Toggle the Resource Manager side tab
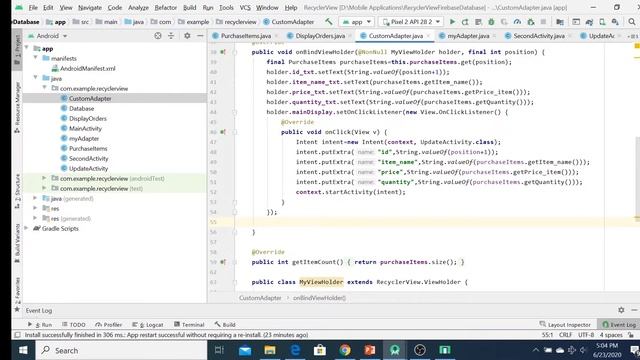The height and width of the screenshot is (360, 640). (17, 107)
